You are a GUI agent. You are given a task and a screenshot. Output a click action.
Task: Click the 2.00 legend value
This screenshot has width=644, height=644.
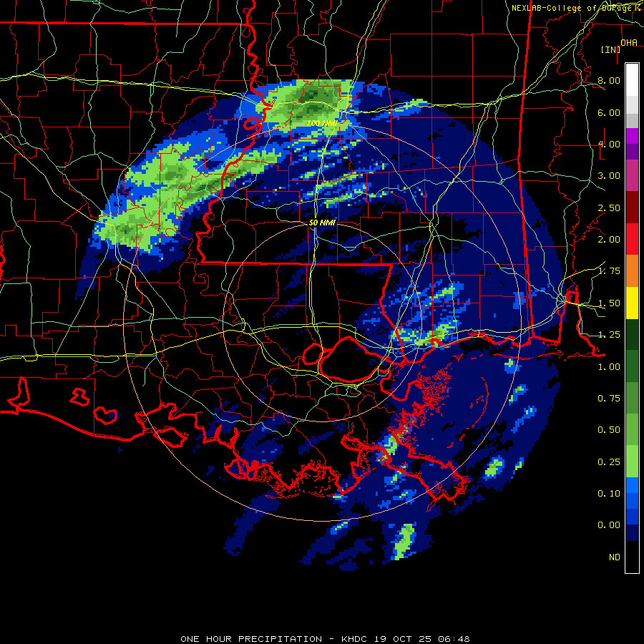[609, 240]
